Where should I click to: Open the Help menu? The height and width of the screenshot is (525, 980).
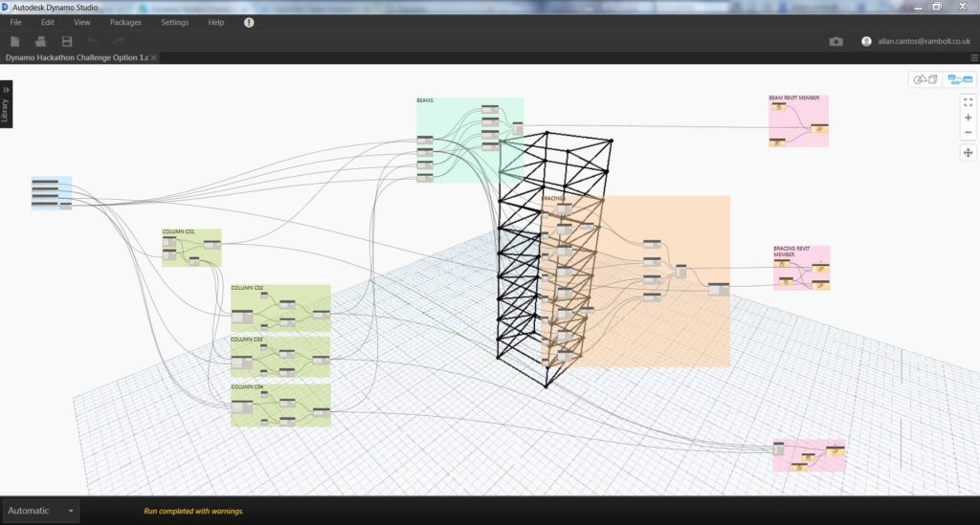pyautogui.click(x=215, y=23)
